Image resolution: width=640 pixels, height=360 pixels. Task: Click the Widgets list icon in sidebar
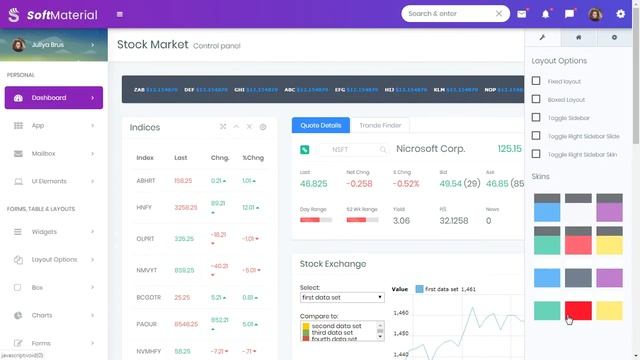18,232
